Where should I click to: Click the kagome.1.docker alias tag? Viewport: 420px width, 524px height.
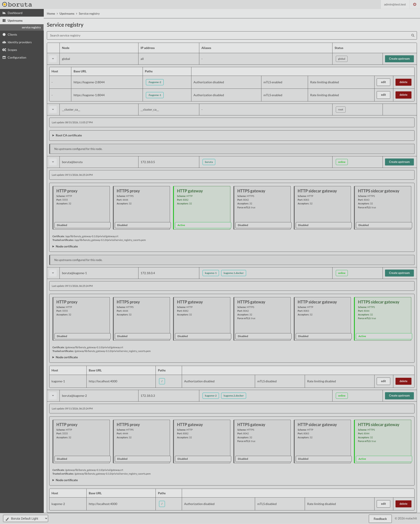click(233, 273)
